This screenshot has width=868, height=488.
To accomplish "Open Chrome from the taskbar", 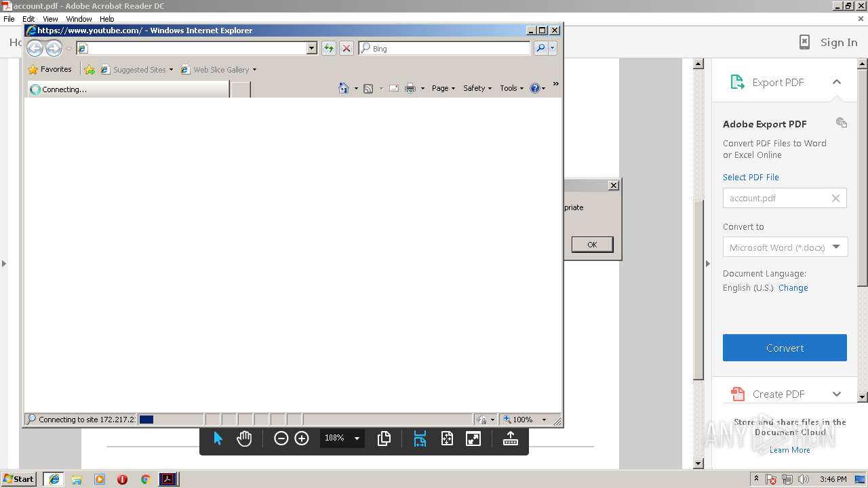I will coord(145,479).
